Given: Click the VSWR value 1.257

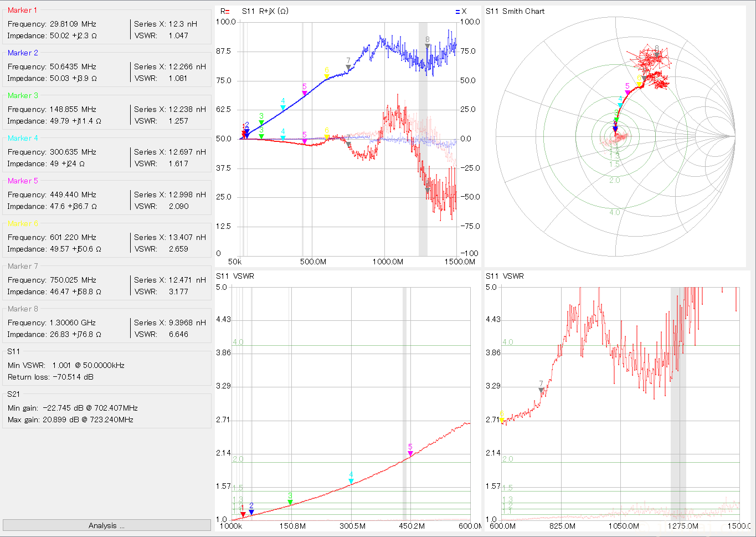Looking at the screenshot, I should (x=178, y=121).
